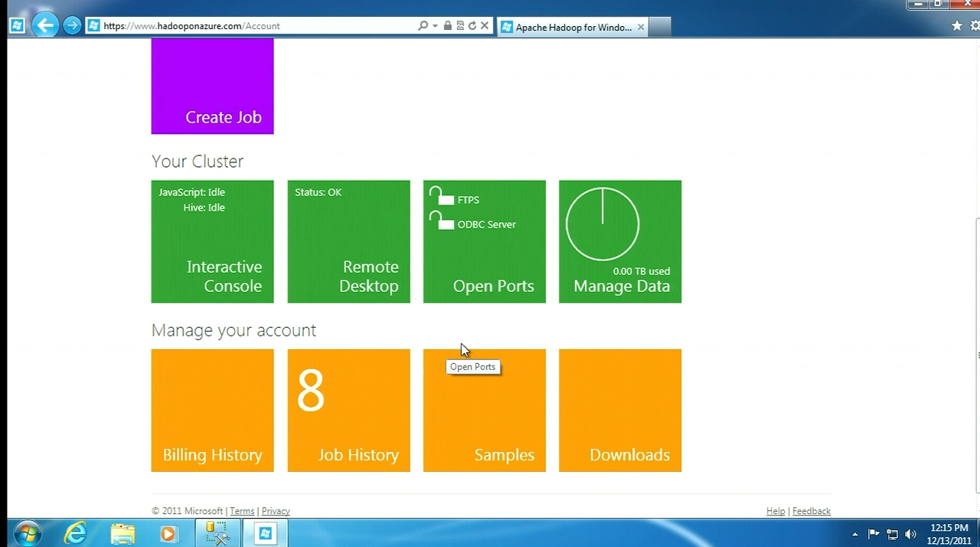Viewport: 980px width, 547px height.
Task: Open the Interactive Console tile
Action: tap(212, 241)
